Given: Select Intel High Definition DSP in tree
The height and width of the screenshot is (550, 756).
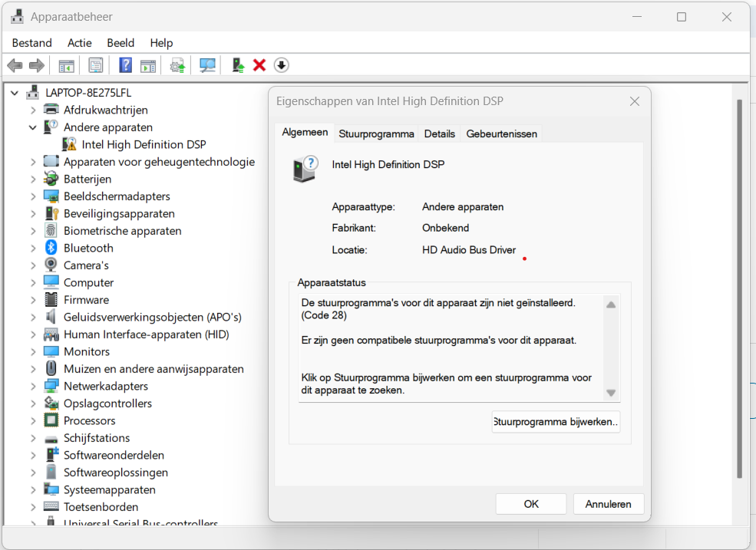Looking at the screenshot, I should [144, 144].
